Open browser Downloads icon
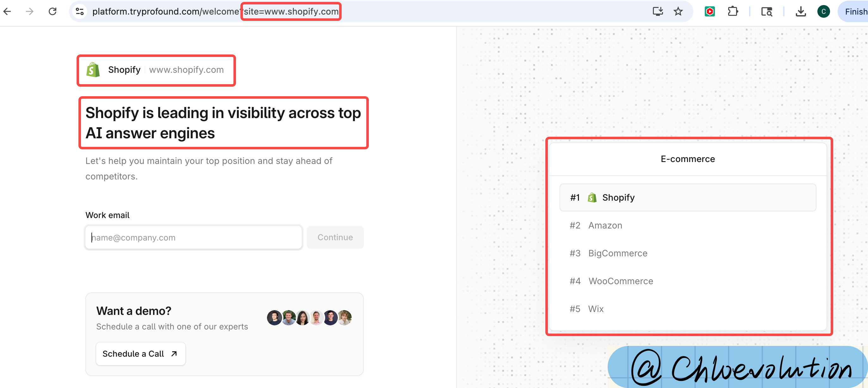Viewport: 868px width, 388px height. 801,11
